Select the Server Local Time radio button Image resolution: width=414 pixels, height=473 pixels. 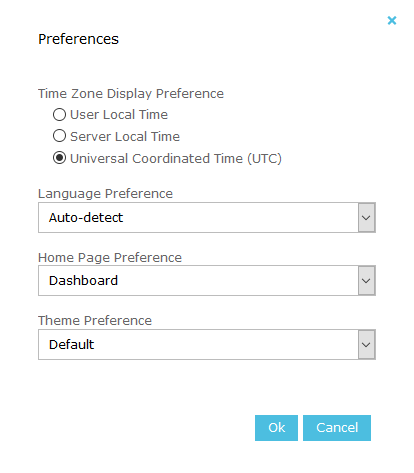click(59, 136)
